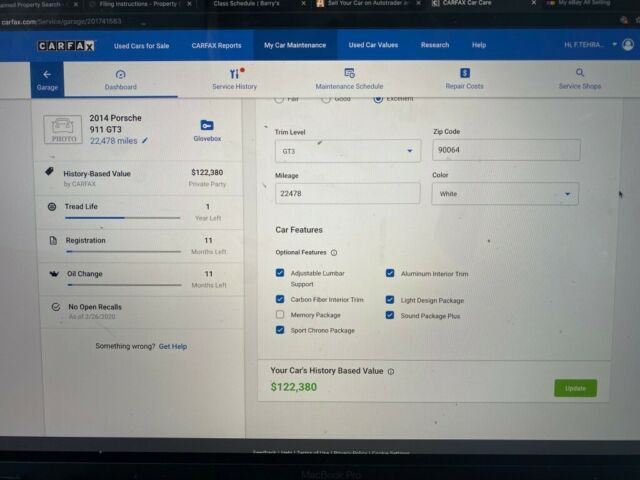
Task: Go back to Garage arrow
Action: [47, 74]
